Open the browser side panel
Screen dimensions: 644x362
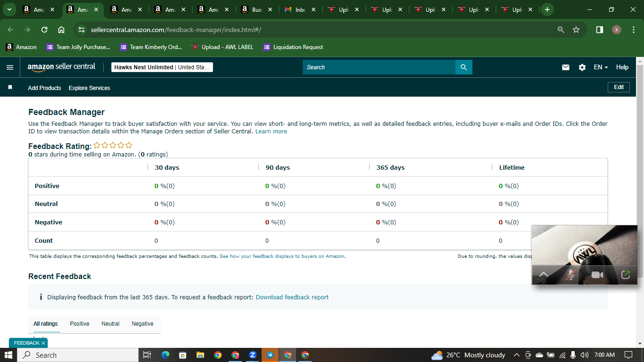coord(600,30)
